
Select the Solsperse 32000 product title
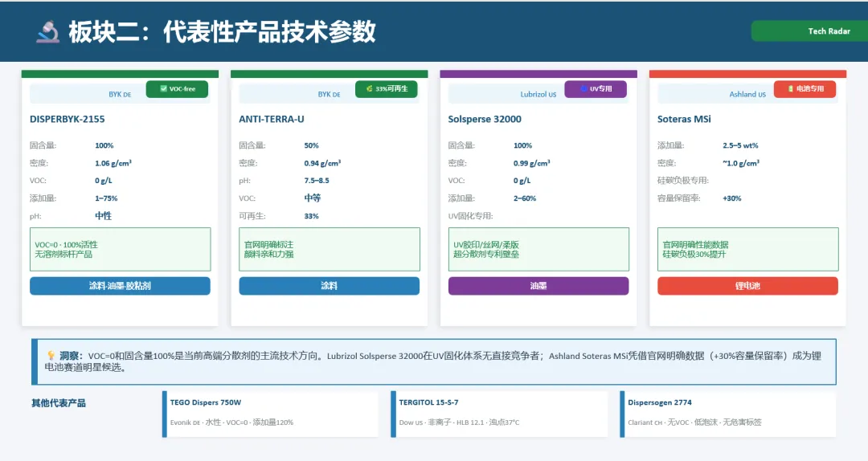coord(485,119)
